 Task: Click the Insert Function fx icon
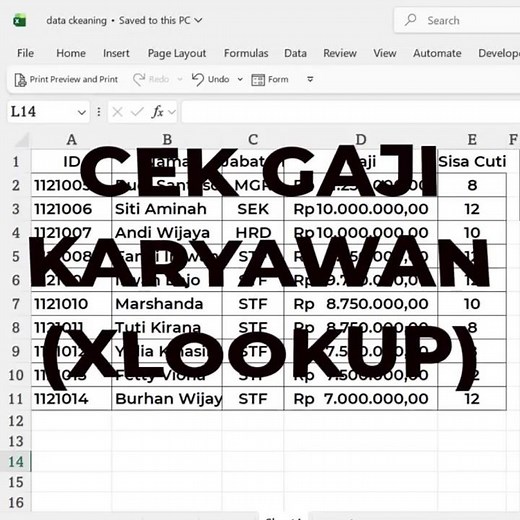coord(157,112)
